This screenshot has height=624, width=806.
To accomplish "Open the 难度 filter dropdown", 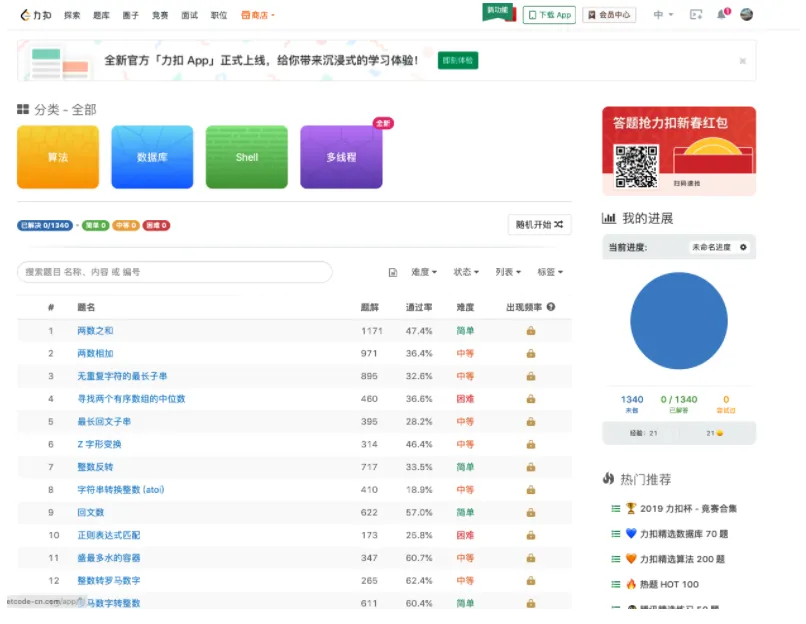I will tap(422, 272).
